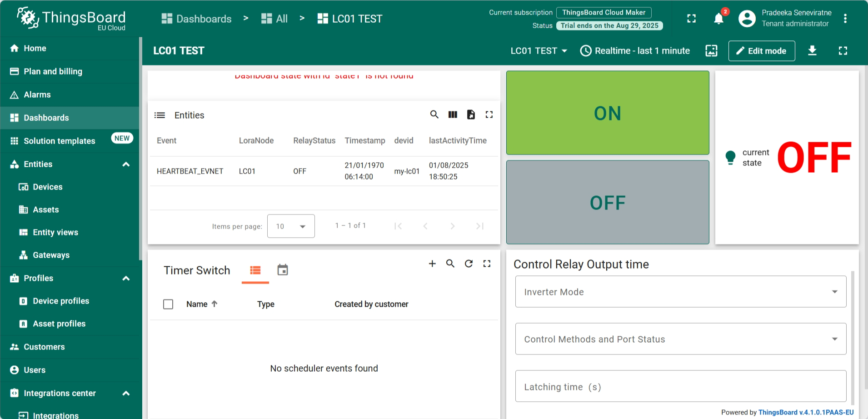Search in the Entities widget

point(434,115)
